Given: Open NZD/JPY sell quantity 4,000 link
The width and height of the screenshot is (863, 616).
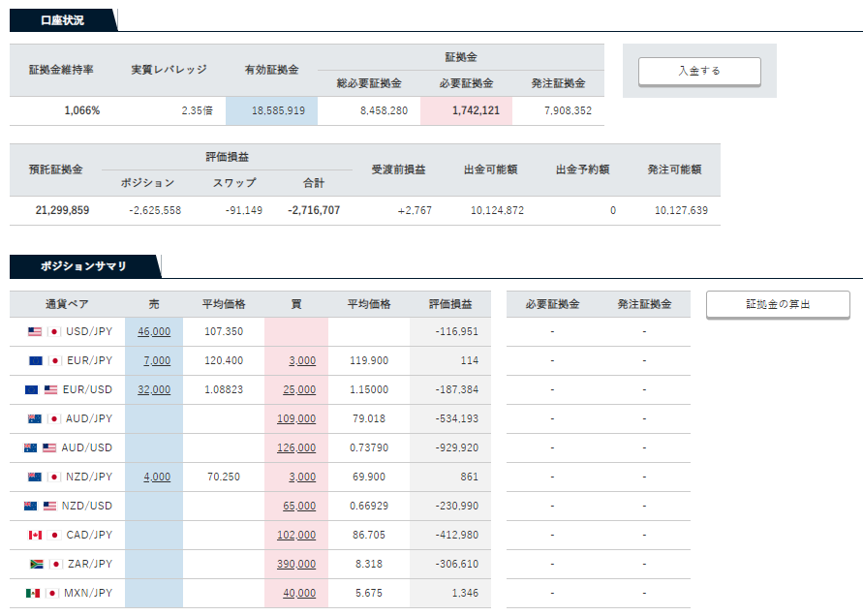Looking at the screenshot, I should 157,477.
